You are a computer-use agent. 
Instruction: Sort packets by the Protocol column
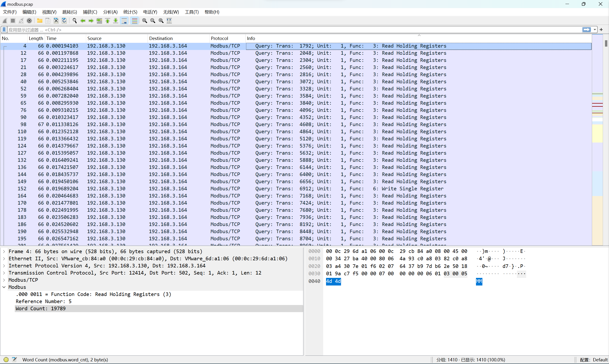point(227,38)
